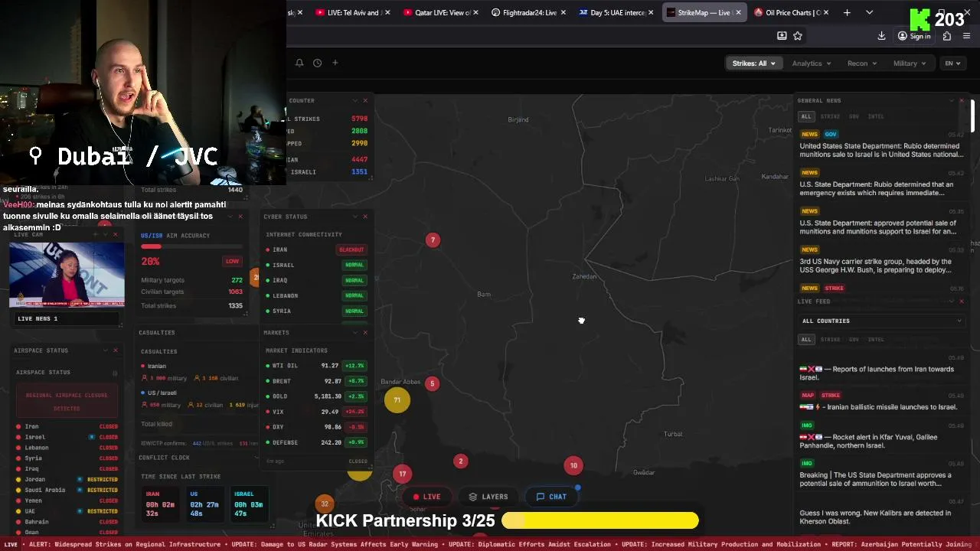Click red cluster marker labeled 10

coord(573,465)
